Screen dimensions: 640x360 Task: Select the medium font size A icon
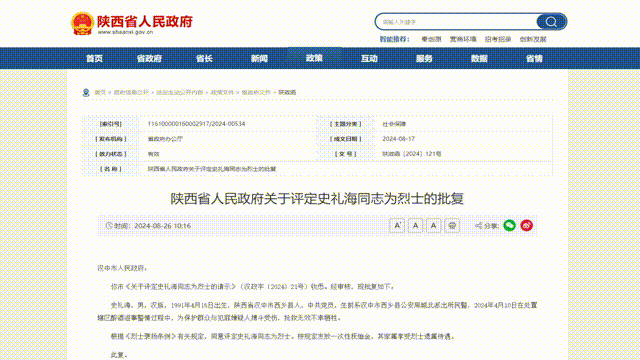point(416,225)
